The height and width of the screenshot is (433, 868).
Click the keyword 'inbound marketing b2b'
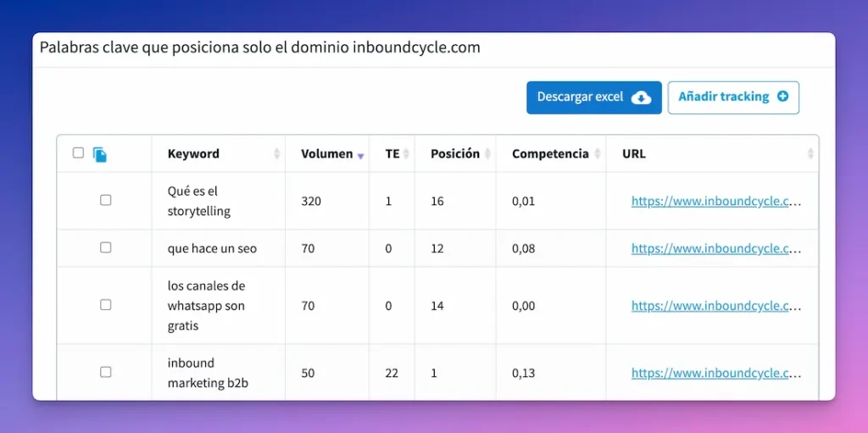pyautogui.click(x=208, y=373)
